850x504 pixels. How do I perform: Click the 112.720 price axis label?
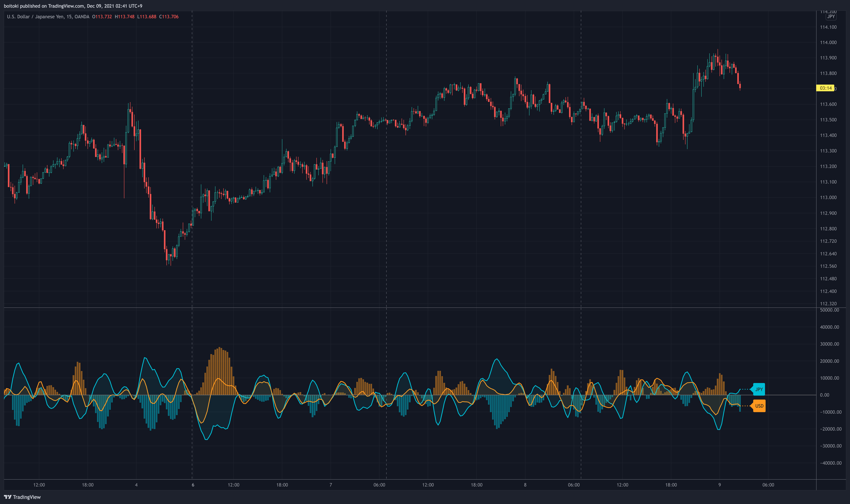pos(828,241)
